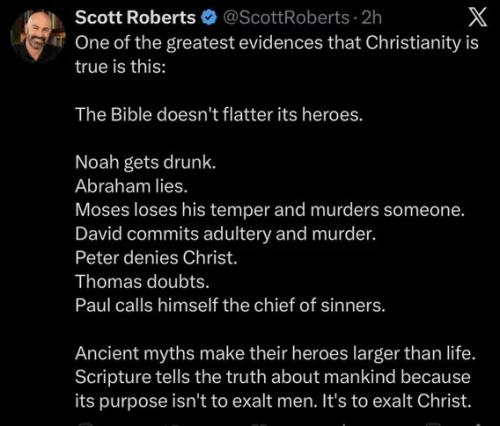Click the "Scripture tells the truth about mankind" line
Image resolution: width=500 pixels, height=426 pixels.
coord(273,377)
